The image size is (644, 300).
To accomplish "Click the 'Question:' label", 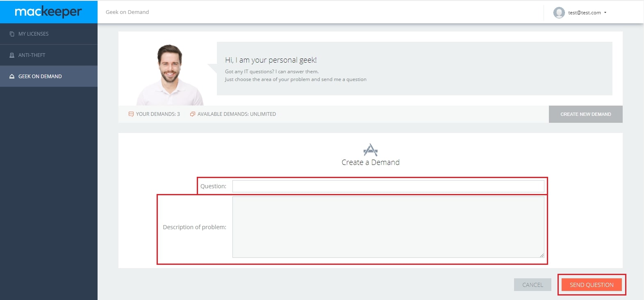I will 213,186.
